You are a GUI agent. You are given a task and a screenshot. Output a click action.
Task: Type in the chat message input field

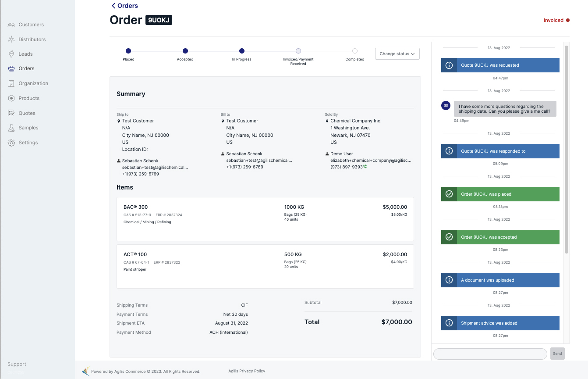[x=490, y=354]
